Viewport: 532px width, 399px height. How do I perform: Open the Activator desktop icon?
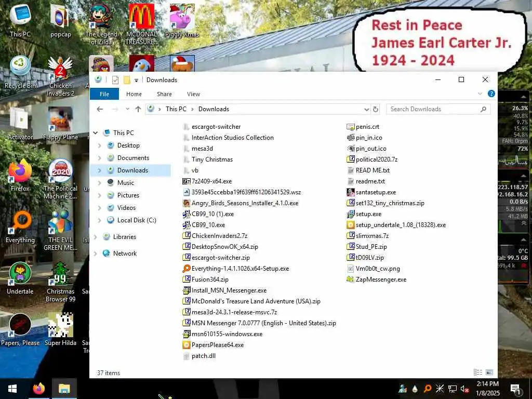click(20, 124)
